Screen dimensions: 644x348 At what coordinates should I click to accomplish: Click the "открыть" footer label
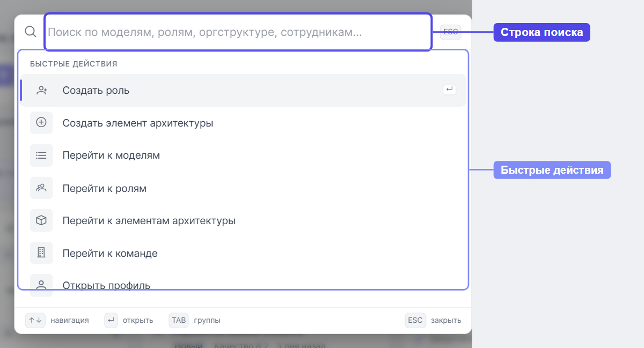[x=138, y=320]
